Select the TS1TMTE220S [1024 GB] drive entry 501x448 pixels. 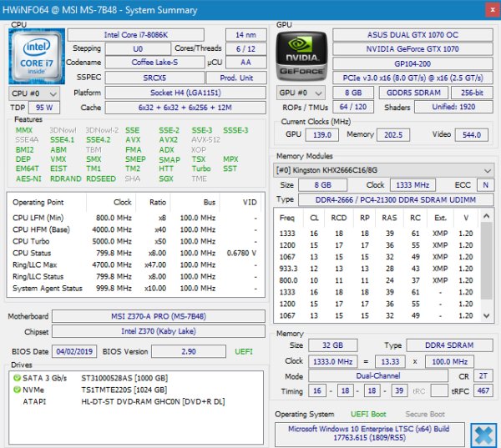(124, 390)
